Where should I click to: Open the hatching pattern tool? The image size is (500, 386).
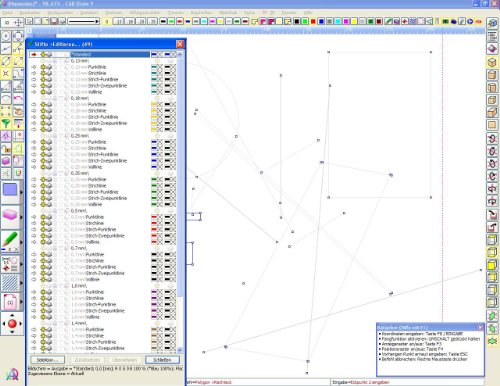click(10, 282)
